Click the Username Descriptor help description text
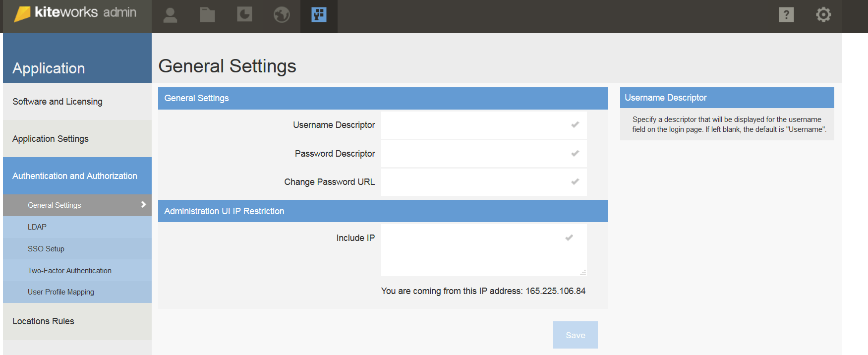This screenshot has width=868, height=355. pos(729,124)
